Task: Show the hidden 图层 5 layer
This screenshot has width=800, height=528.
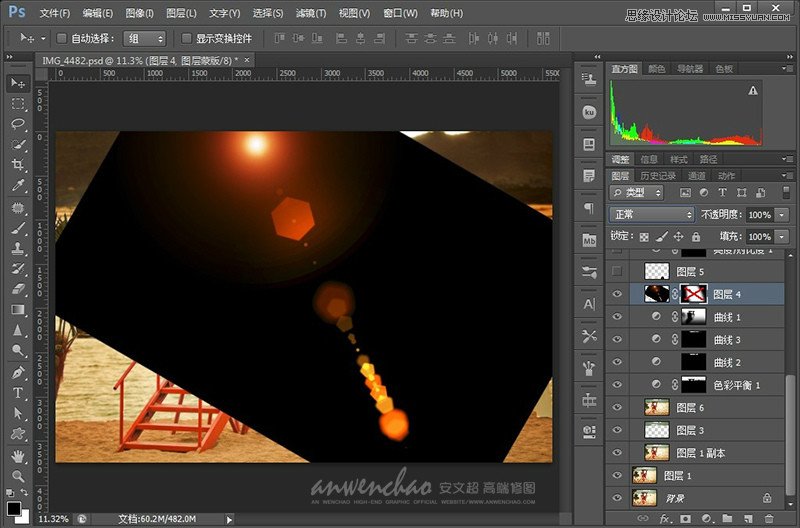Action: 617,271
